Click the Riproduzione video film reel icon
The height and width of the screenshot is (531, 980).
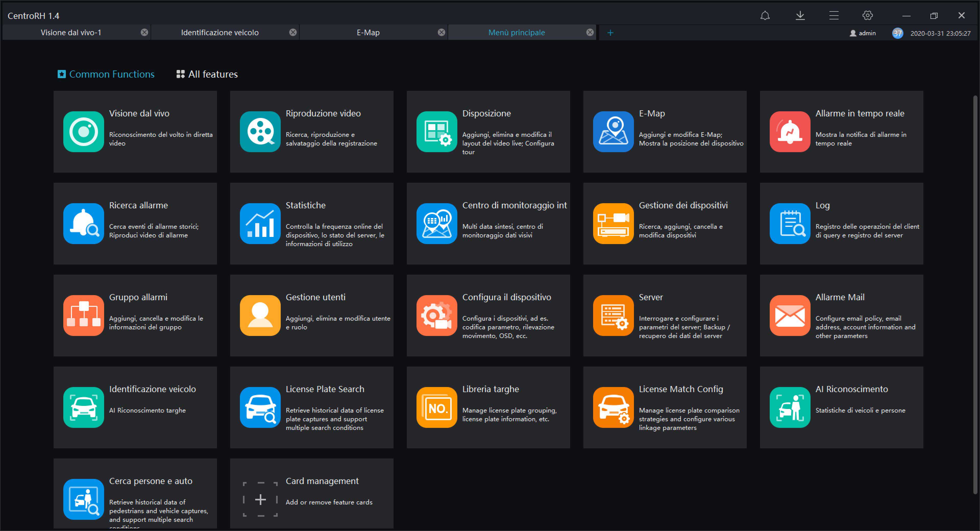coord(260,131)
